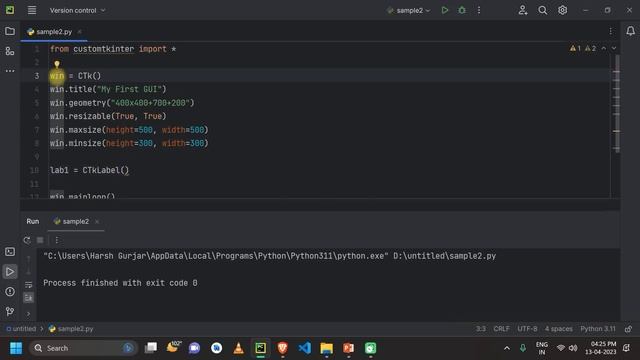The height and width of the screenshot is (360, 640).
Task: Go to previous highlighted error arrow
Action: 604,49
